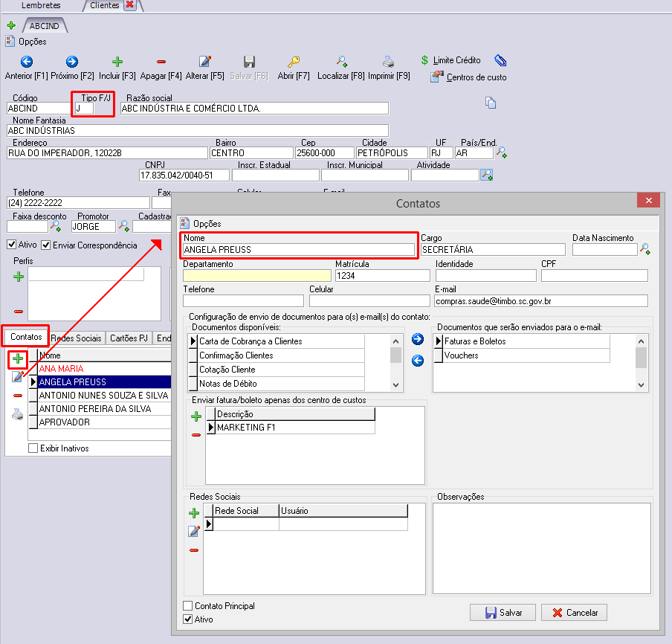Screen dimensions: 672x644
Task: Click Incluir [F3] to add a client
Action: pyautogui.click(x=117, y=68)
